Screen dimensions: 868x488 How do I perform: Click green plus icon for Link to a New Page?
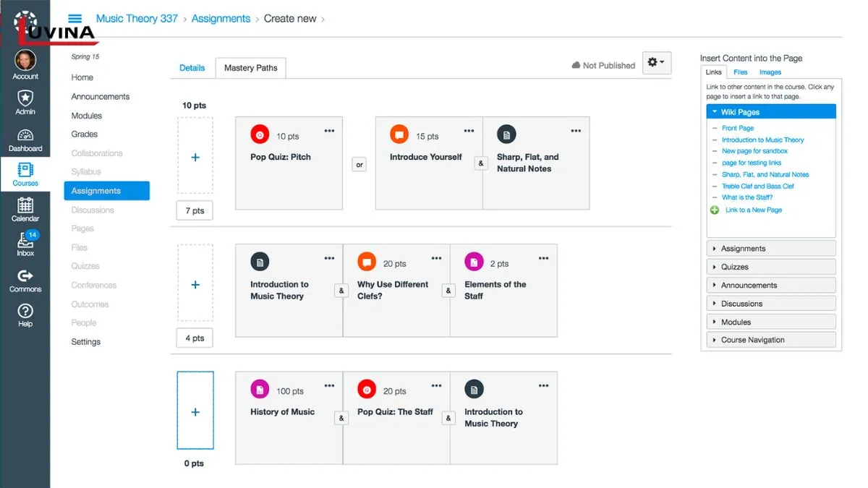coord(715,210)
